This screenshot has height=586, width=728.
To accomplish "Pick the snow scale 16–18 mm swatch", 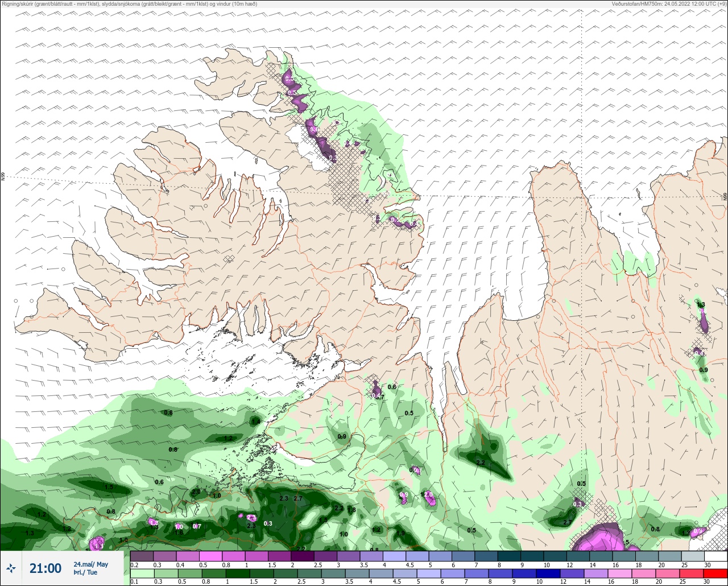I will coord(624,556).
